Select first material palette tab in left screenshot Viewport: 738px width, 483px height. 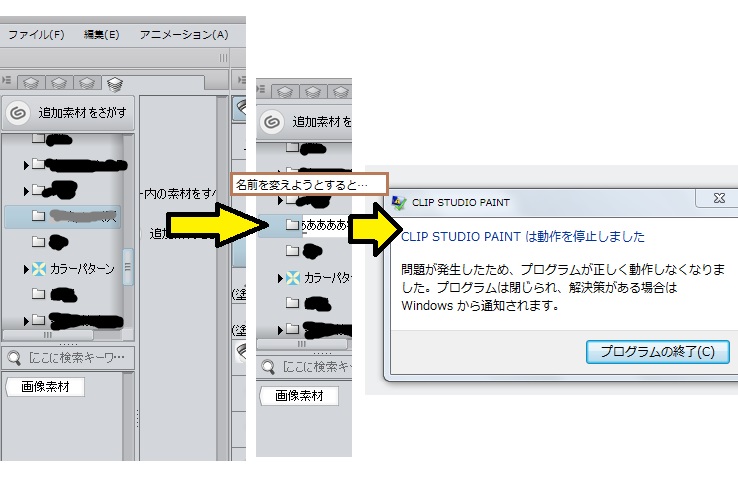(x=31, y=83)
